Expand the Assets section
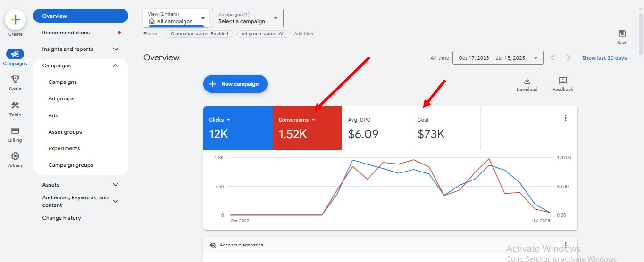This screenshot has width=644, height=262. (x=116, y=185)
